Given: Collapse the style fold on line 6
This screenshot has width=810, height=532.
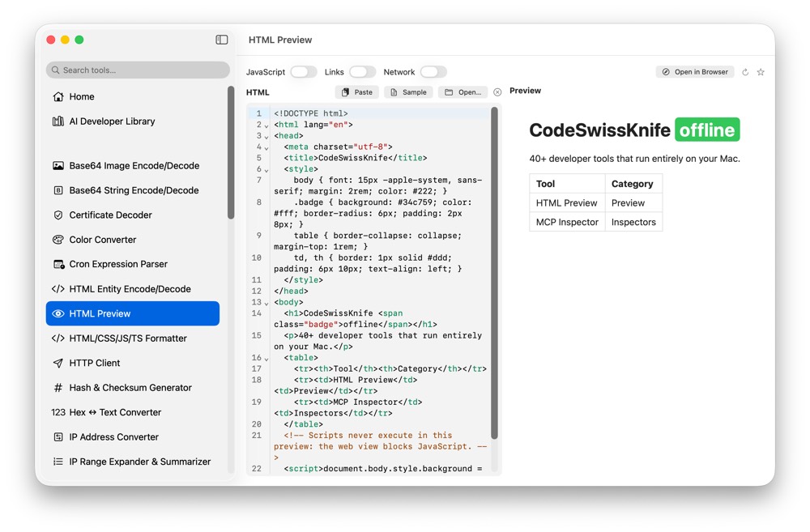Looking at the screenshot, I should tap(266, 170).
